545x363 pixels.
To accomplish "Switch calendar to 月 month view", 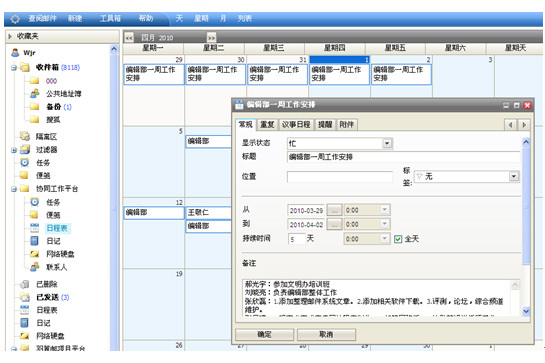I will pos(223,18).
